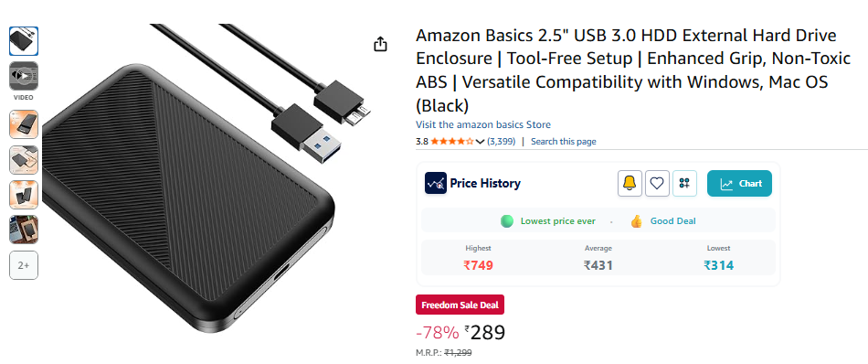Click the price alert bell icon

(x=630, y=184)
